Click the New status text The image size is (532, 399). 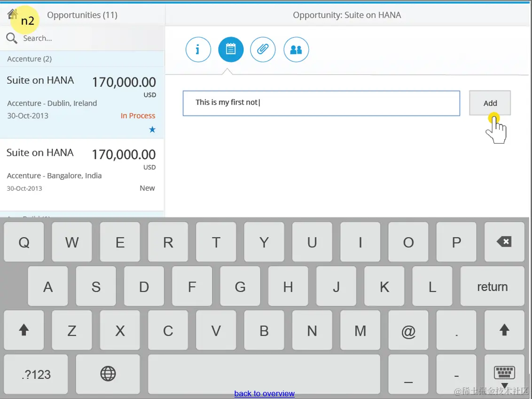coord(147,188)
